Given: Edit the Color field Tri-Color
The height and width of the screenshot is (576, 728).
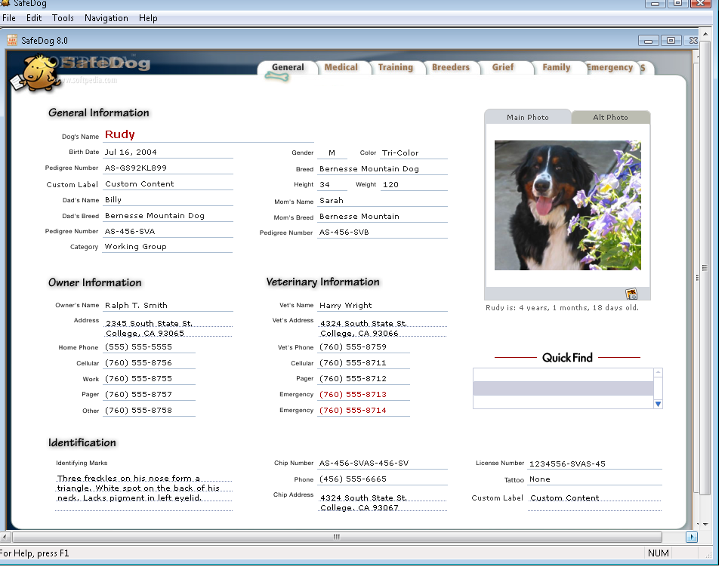Looking at the screenshot, I should (x=414, y=152).
